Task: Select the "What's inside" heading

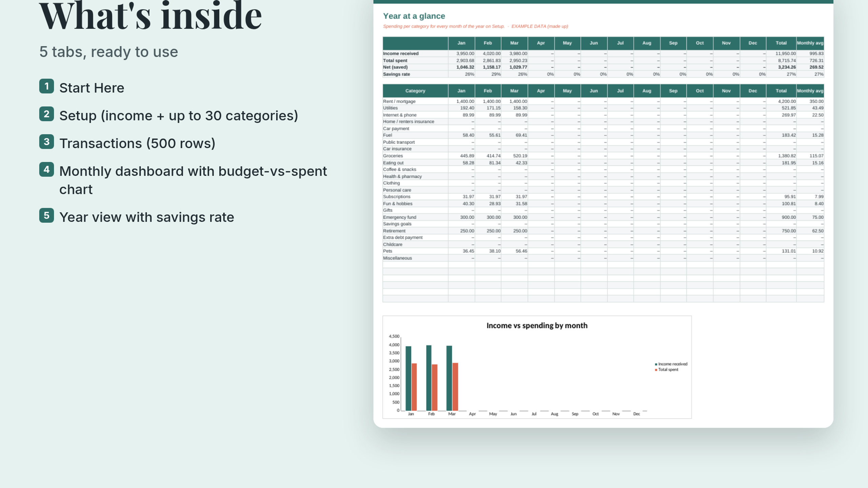Action: (151, 15)
